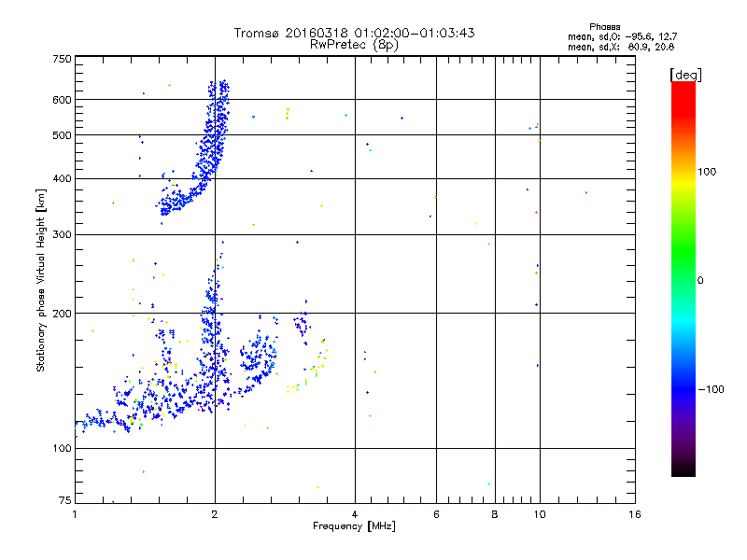Click the 'mean, sd,O: -95.6, 12.7' line
Screen dimensions: 747x560
622,36
